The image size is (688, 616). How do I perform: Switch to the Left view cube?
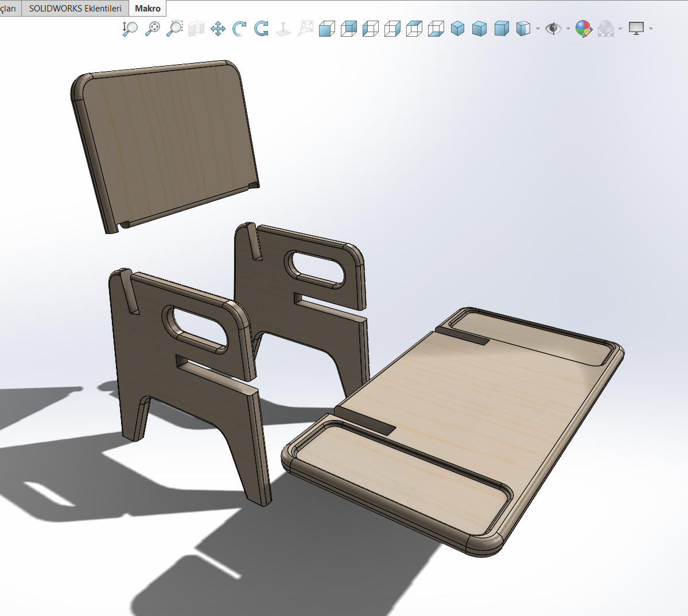click(370, 29)
